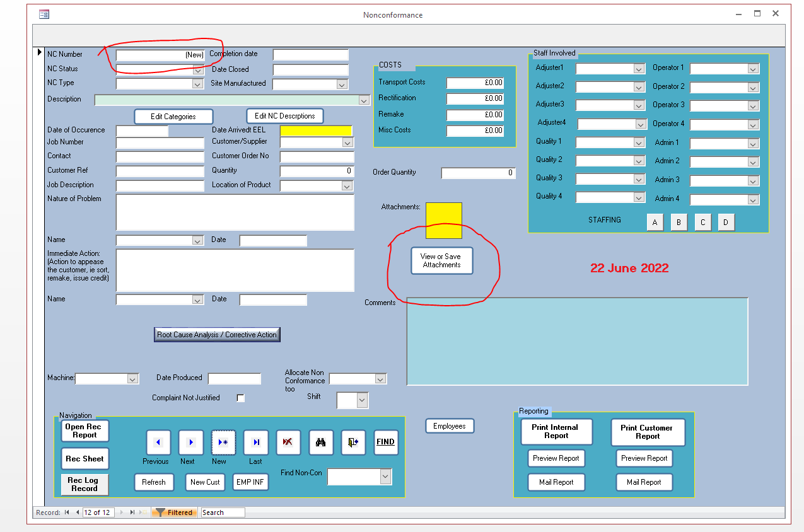804x532 pixels.
Task: Click the FIND button
Action: click(386, 442)
